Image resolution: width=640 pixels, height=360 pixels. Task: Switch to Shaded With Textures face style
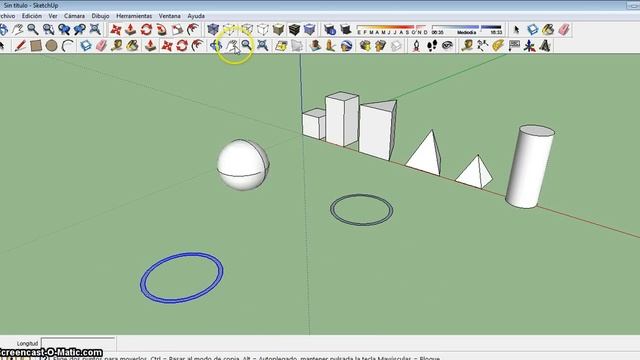pyautogui.click(x=294, y=29)
